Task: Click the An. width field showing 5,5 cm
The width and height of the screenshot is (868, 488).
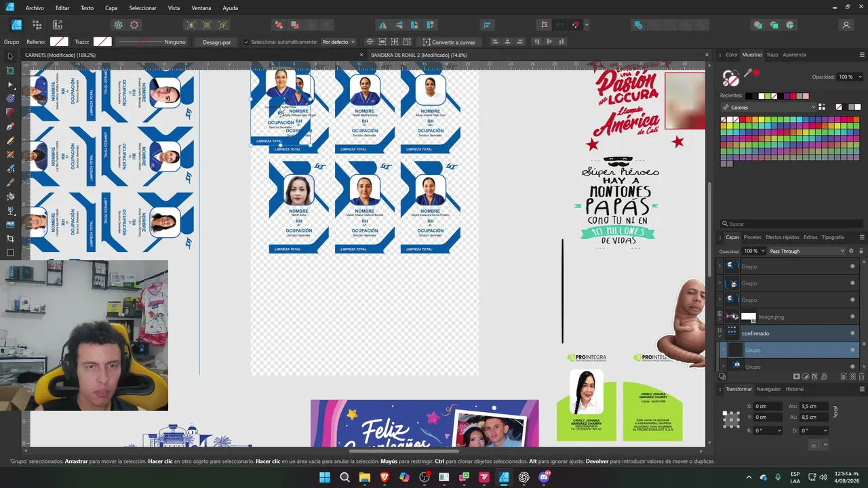Action: pyautogui.click(x=814, y=406)
